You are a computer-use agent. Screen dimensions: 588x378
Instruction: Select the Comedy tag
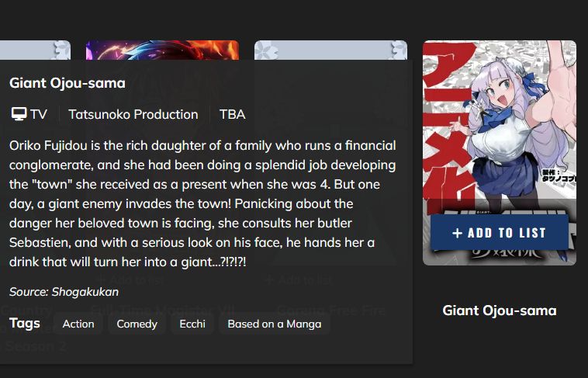[x=137, y=324]
